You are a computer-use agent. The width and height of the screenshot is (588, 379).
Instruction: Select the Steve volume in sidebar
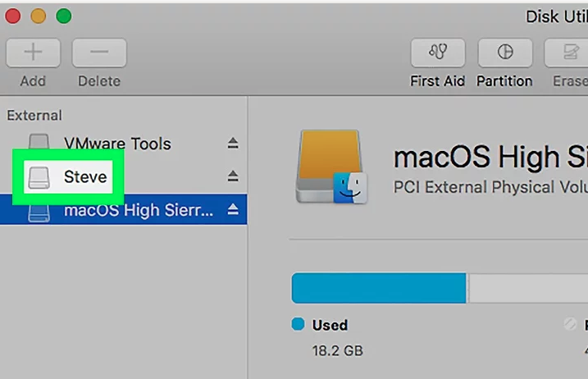123,176
